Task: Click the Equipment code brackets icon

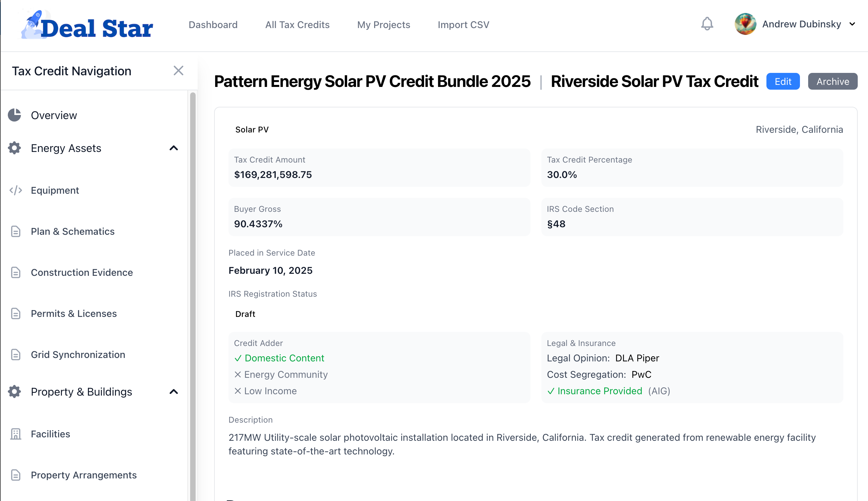Action: 15,190
